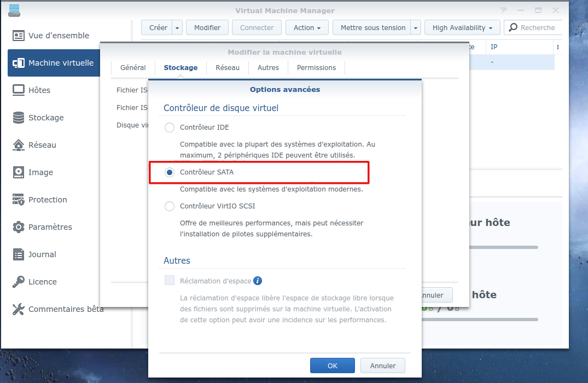Switch to the Général tab
The width and height of the screenshot is (588, 383).
tap(133, 67)
